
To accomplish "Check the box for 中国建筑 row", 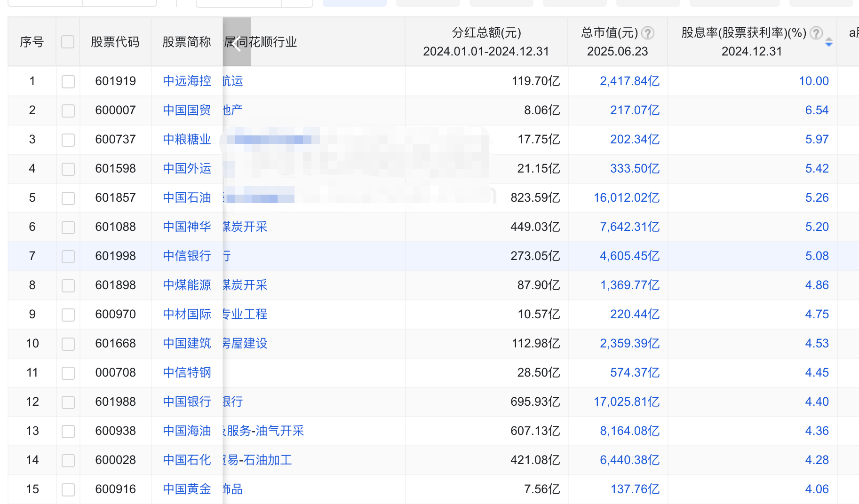I will click(68, 344).
